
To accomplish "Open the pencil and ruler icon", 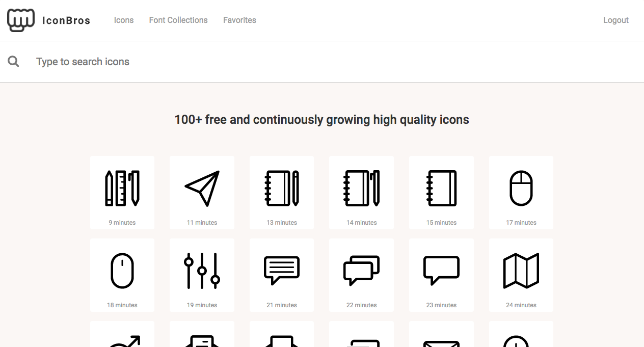I will pyautogui.click(x=122, y=188).
